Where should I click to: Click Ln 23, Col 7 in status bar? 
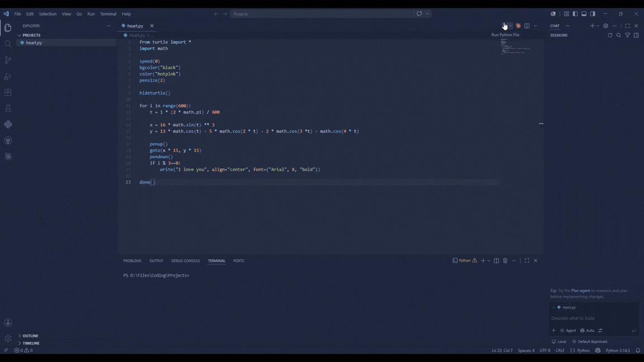[502, 350]
